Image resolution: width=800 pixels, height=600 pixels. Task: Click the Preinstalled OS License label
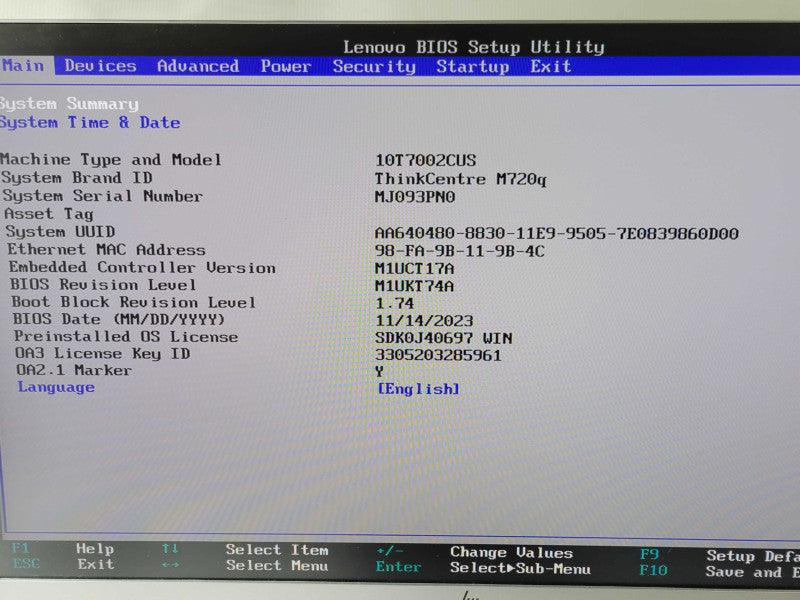click(x=126, y=337)
